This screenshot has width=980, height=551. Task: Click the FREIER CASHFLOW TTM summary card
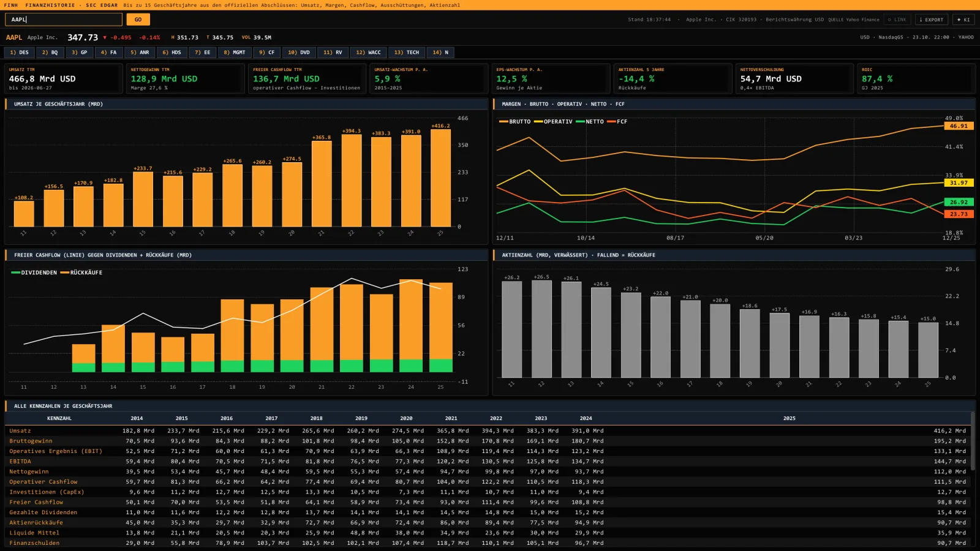coord(307,79)
